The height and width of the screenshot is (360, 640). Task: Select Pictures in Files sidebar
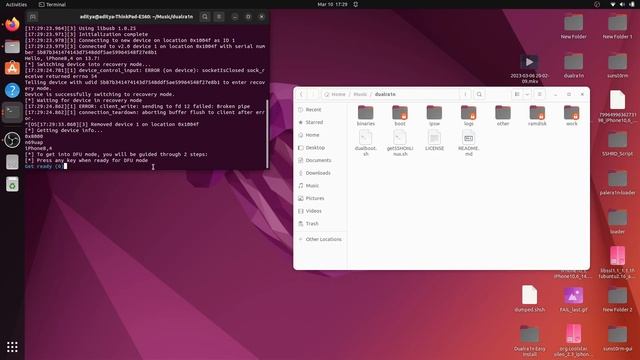pyautogui.click(x=320, y=198)
